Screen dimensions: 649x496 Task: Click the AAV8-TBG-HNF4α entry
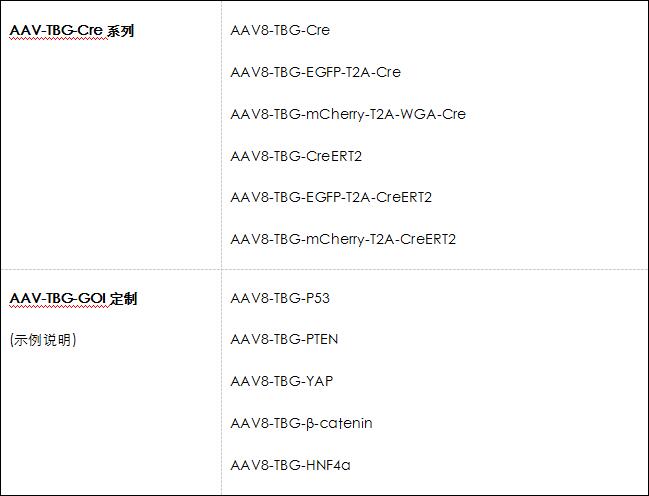click(x=290, y=465)
